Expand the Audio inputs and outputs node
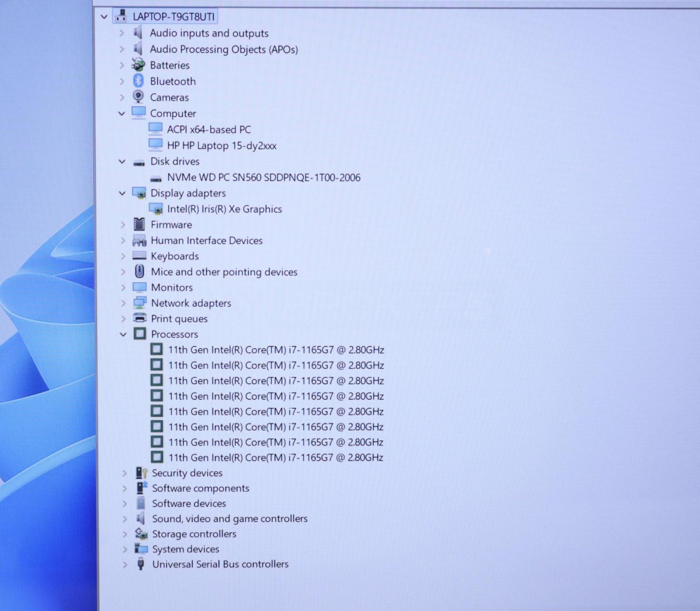The height and width of the screenshot is (611, 700). [122, 33]
